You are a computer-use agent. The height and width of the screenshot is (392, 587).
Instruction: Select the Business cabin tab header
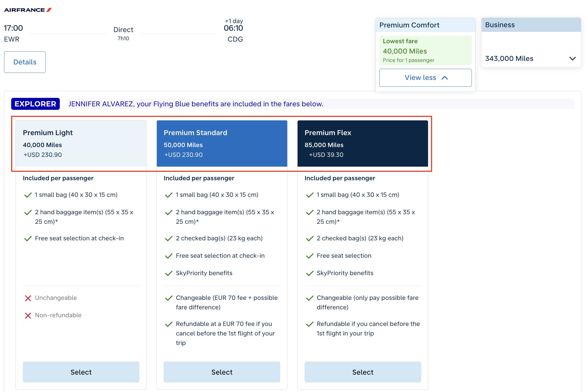pyautogui.click(x=531, y=25)
